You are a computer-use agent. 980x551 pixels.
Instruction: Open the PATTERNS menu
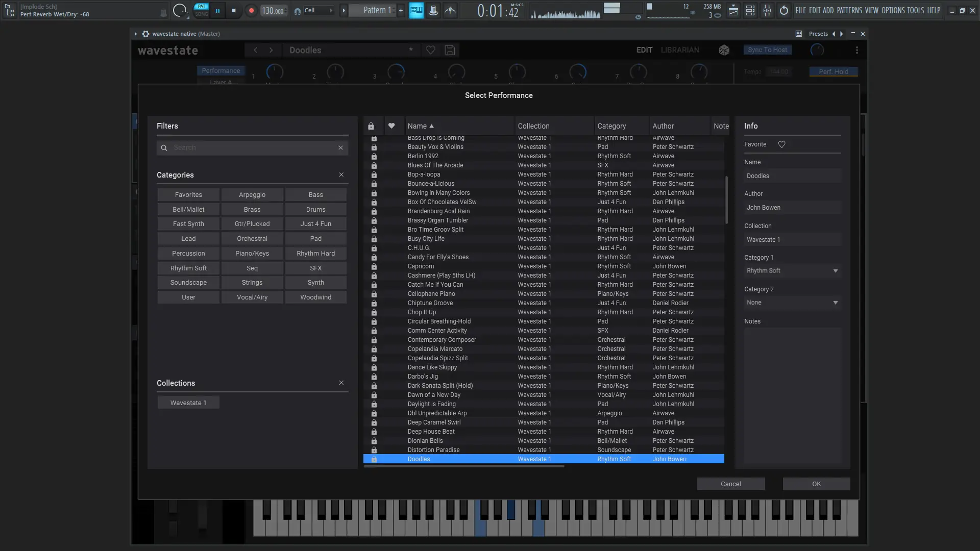click(x=849, y=10)
